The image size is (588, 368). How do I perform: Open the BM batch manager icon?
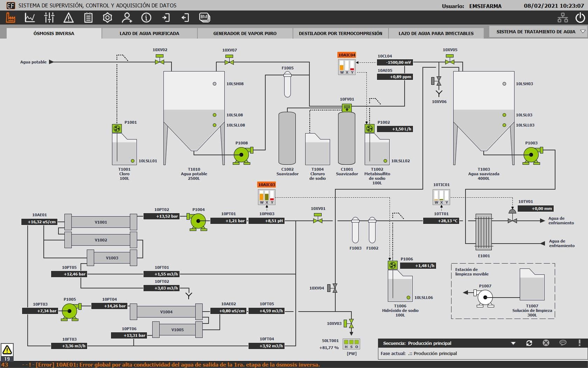[204, 18]
